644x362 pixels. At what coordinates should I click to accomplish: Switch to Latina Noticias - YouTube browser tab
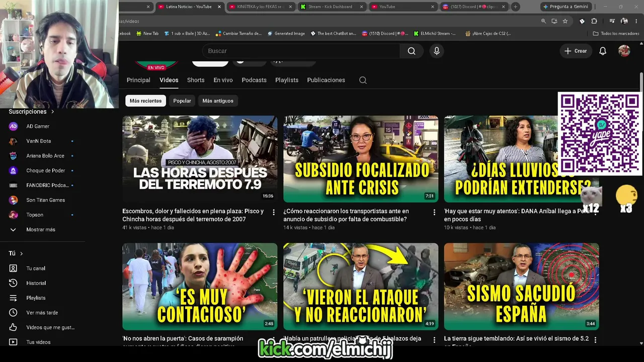tap(189, 7)
